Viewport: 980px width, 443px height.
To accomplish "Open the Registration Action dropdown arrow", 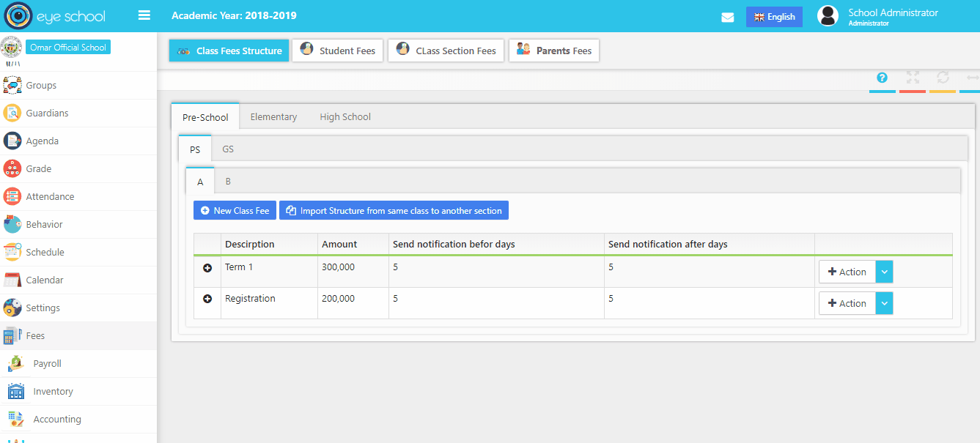I will tap(885, 303).
